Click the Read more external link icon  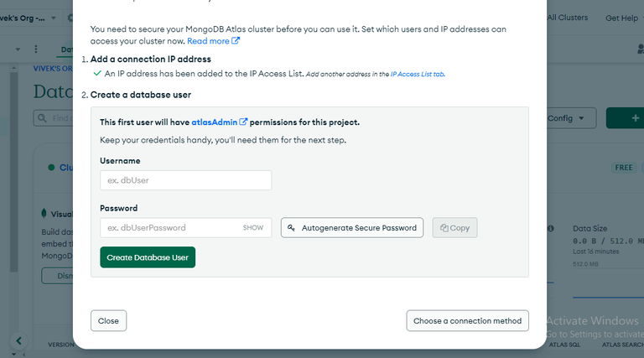[236, 41]
